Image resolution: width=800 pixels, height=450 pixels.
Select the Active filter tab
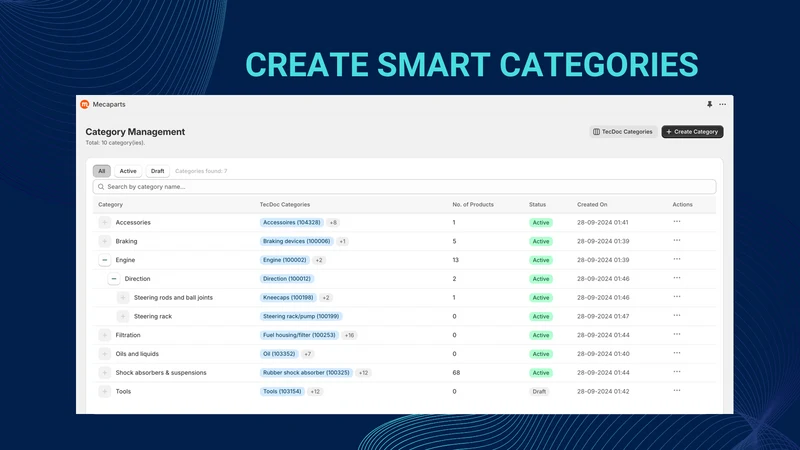(128, 171)
